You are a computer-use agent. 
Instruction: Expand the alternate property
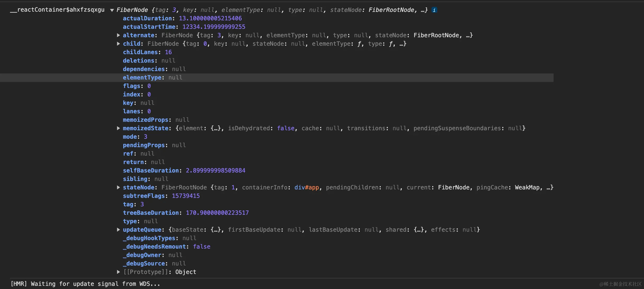118,35
